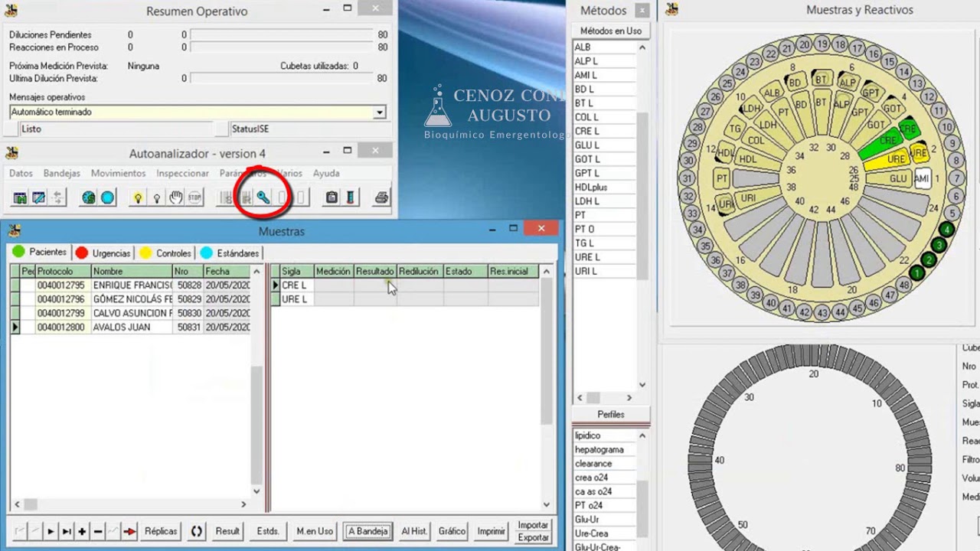The image size is (980, 551).
Task: Click the last record arrow in Muestras navigator
Action: (67, 531)
